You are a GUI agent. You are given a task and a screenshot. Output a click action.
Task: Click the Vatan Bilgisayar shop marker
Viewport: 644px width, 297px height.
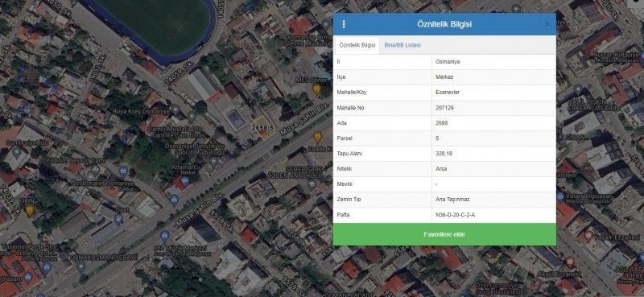560,196
